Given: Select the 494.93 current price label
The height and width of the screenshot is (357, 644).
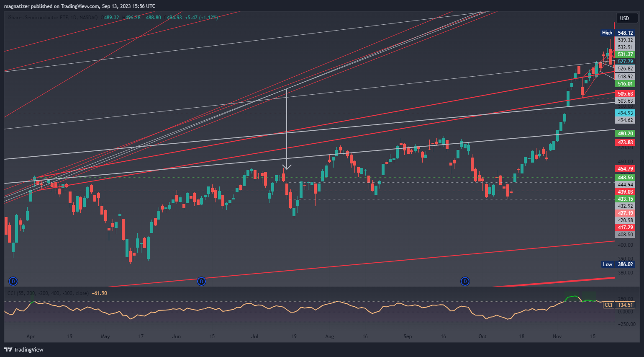Looking at the screenshot, I should [x=625, y=113].
